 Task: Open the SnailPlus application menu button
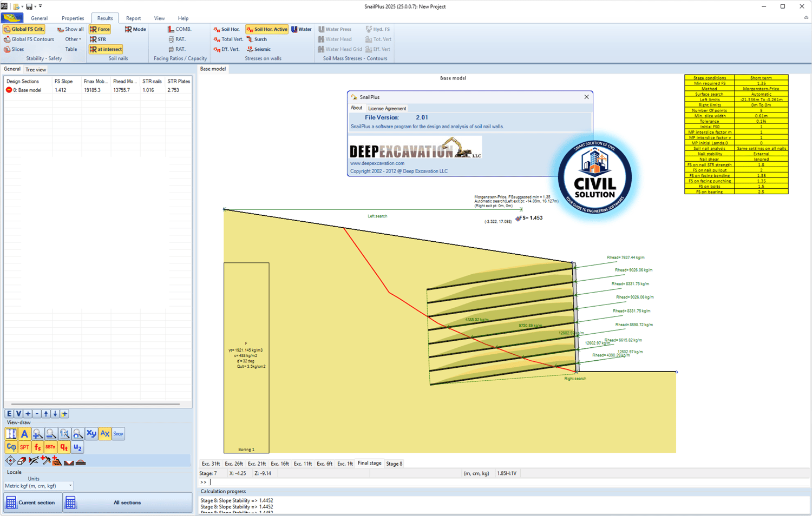pos(12,18)
